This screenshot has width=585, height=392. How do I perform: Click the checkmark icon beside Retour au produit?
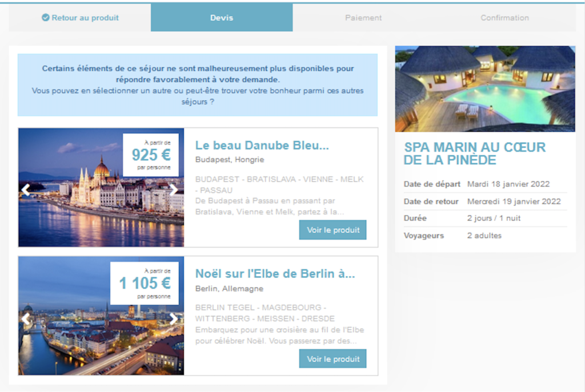[46, 18]
